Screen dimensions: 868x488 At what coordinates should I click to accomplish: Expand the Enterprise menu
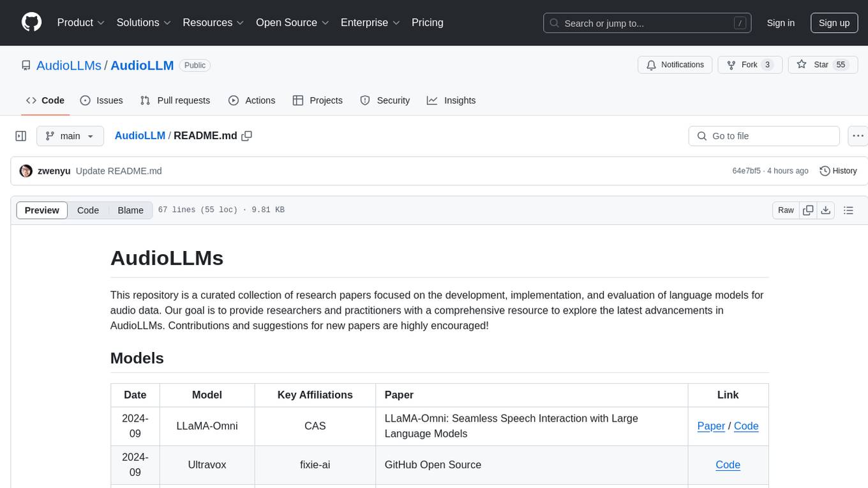click(370, 22)
